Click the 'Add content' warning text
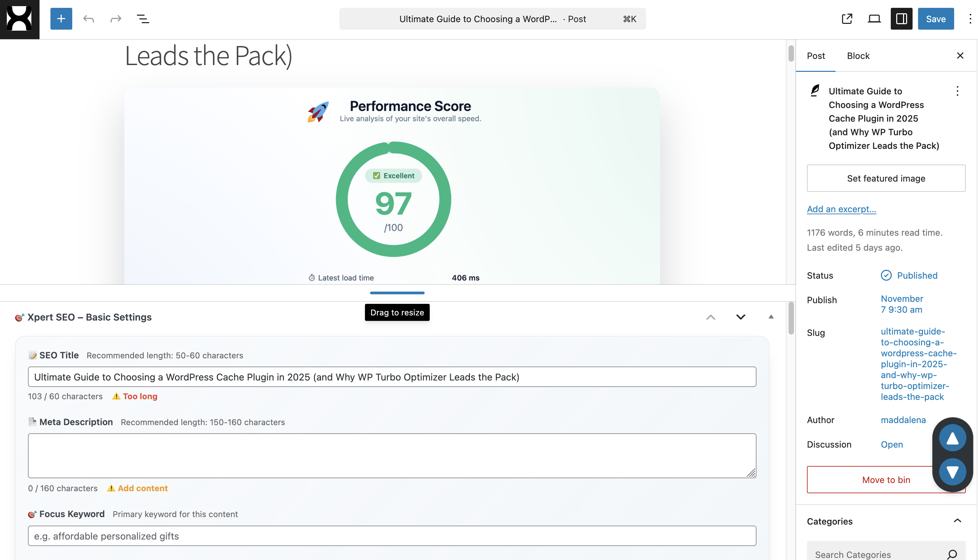978x560 pixels. [143, 488]
